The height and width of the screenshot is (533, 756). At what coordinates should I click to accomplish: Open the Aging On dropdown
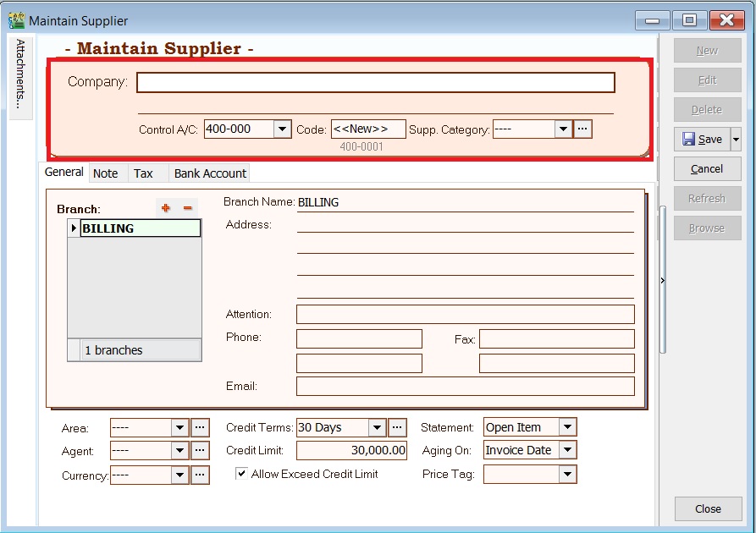point(568,451)
